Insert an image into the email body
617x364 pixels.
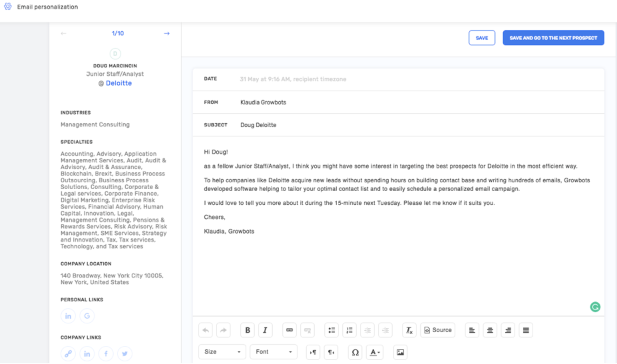400,352
